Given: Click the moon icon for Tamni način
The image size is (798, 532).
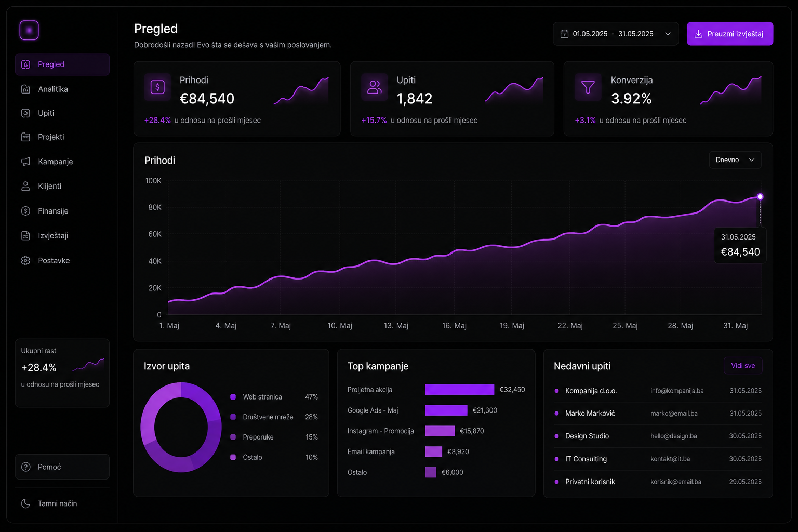Looking at the screenshot, I should 25,503.
